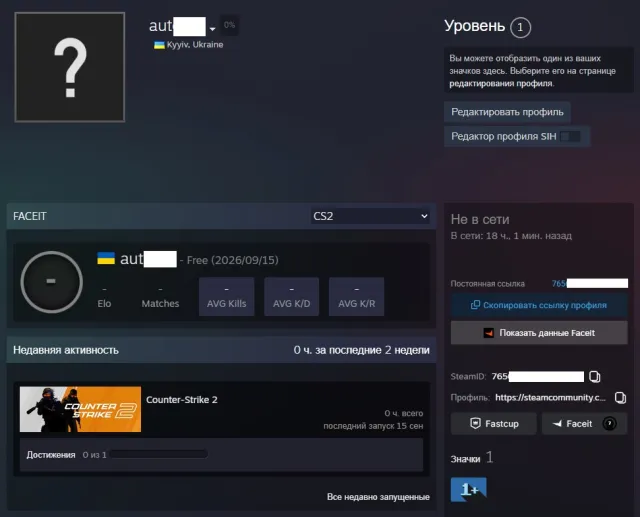Click the Matches stat label
This screenshot has height=517, width=640.
(160, 304)
